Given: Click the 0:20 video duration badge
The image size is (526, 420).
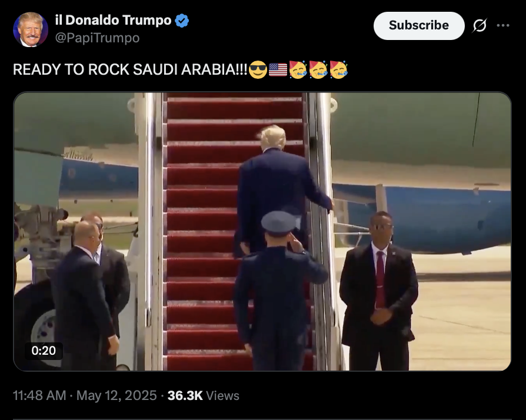Looking at the screenshot, I should [x=44, y=351].
